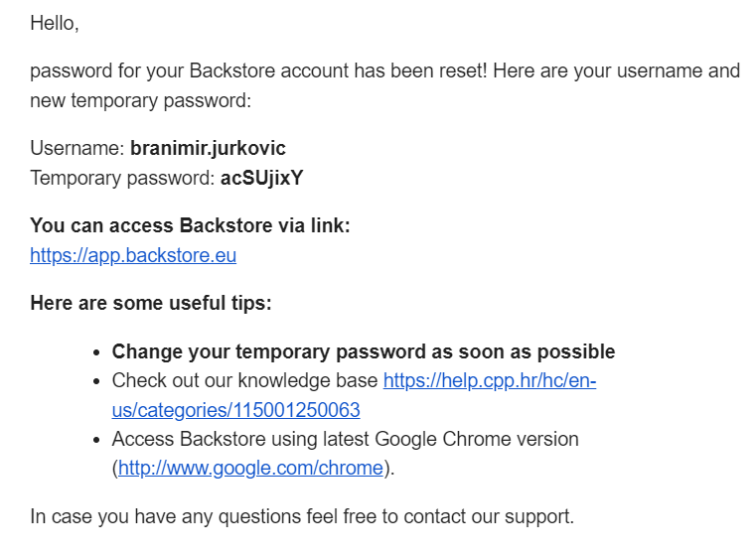Open the https://app.backstore.eu link
Viewport: 756px width, 555px height.
click(133, 255)
